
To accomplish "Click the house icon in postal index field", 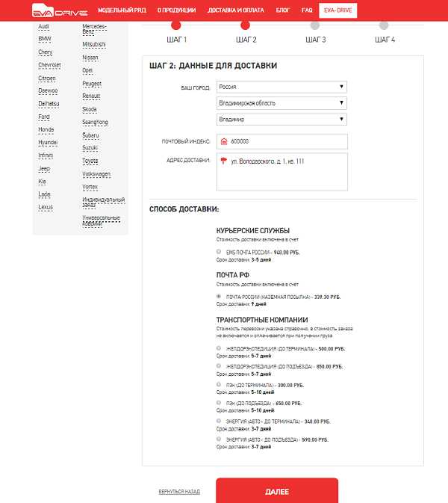I will (223, 141).
